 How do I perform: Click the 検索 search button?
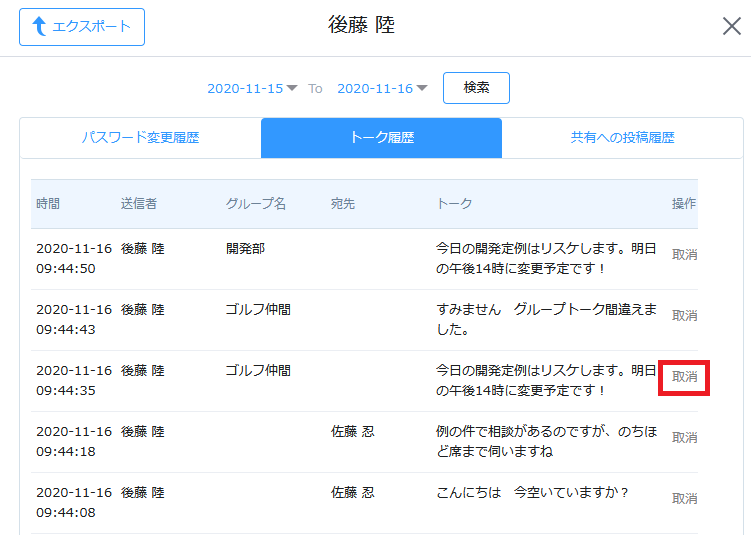point(476,88)
